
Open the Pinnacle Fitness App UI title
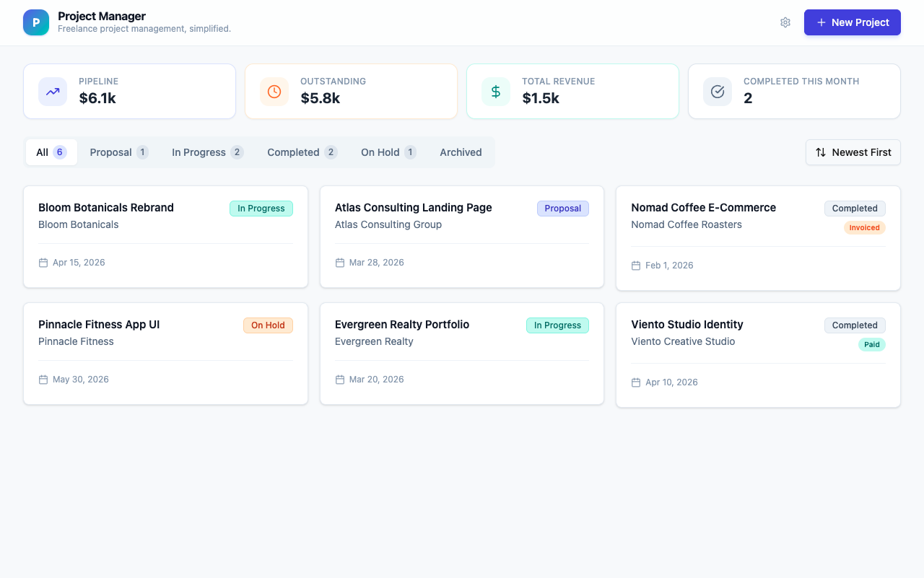point(99,325)
